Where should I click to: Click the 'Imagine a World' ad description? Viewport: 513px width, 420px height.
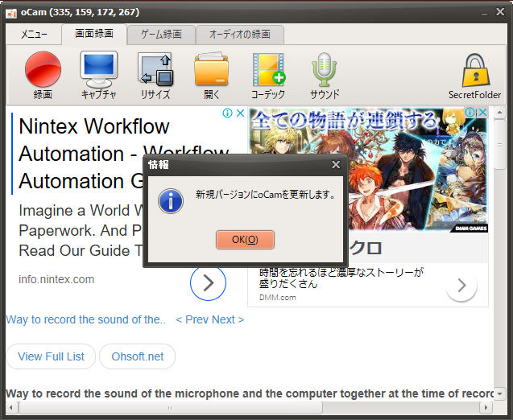click(81, 230)
